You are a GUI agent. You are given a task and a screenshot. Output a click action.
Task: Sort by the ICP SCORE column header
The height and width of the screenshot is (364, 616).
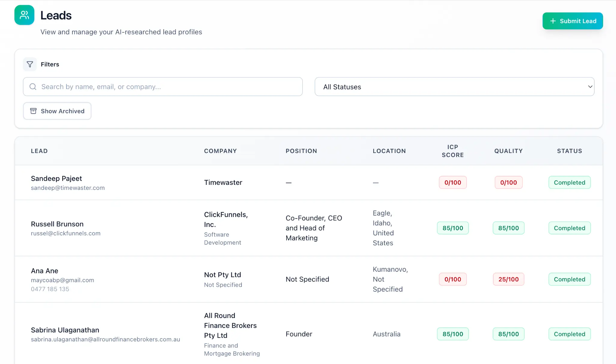(452, 151)
